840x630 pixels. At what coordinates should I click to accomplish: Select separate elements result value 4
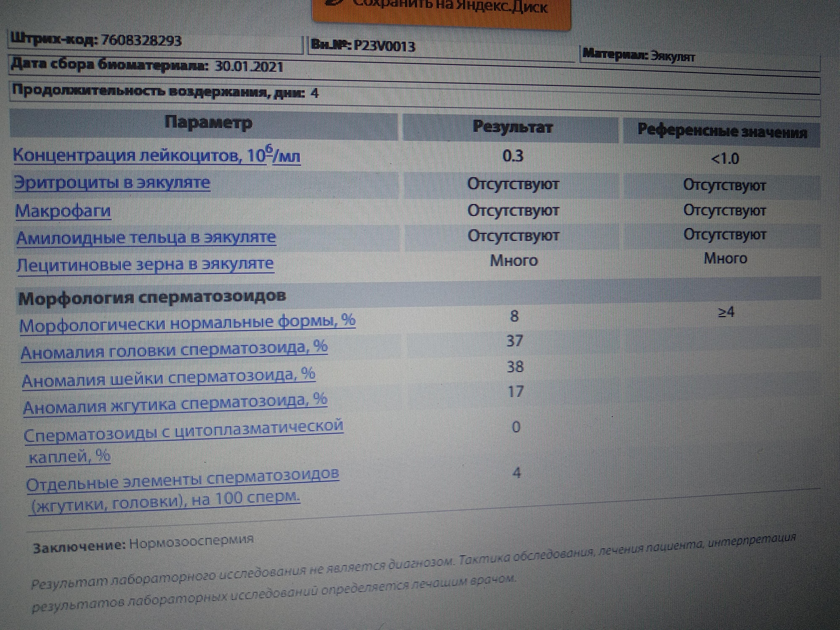pyautogui.click(x=516, y=473)
